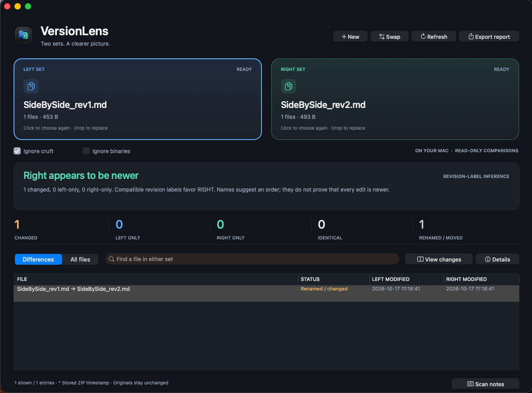Screen dimensions: 532x393
Task: Open Scan notes
Action: coord(485,384)
